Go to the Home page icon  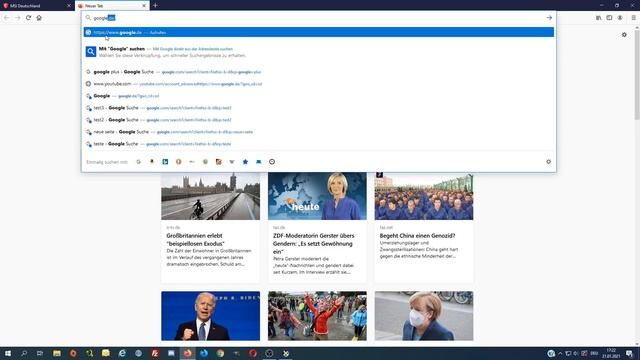click(39, 18)
